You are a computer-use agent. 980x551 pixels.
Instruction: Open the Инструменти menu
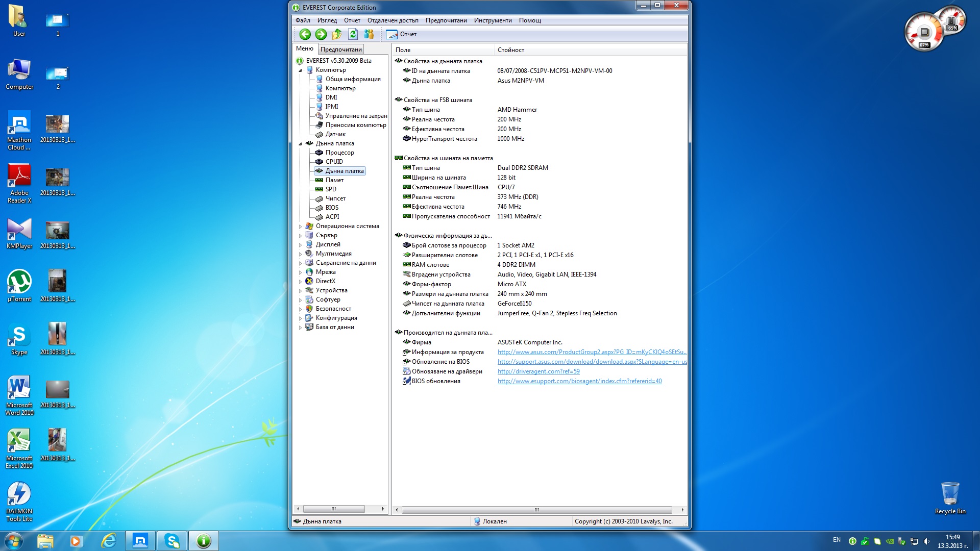tap(492, 20)
